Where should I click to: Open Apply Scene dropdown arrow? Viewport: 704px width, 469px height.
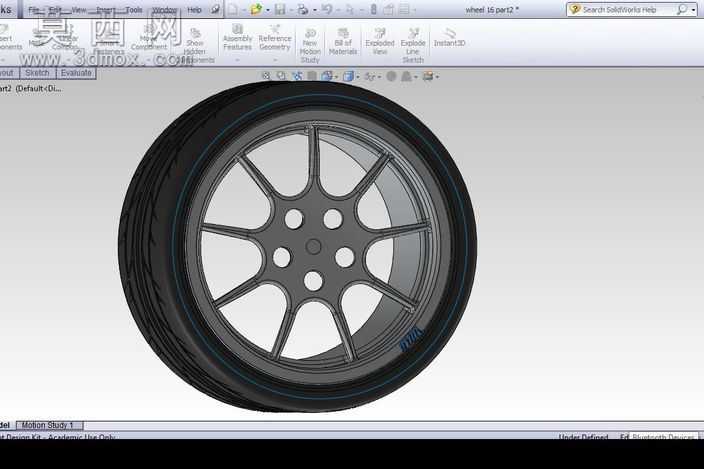(416, 77)
